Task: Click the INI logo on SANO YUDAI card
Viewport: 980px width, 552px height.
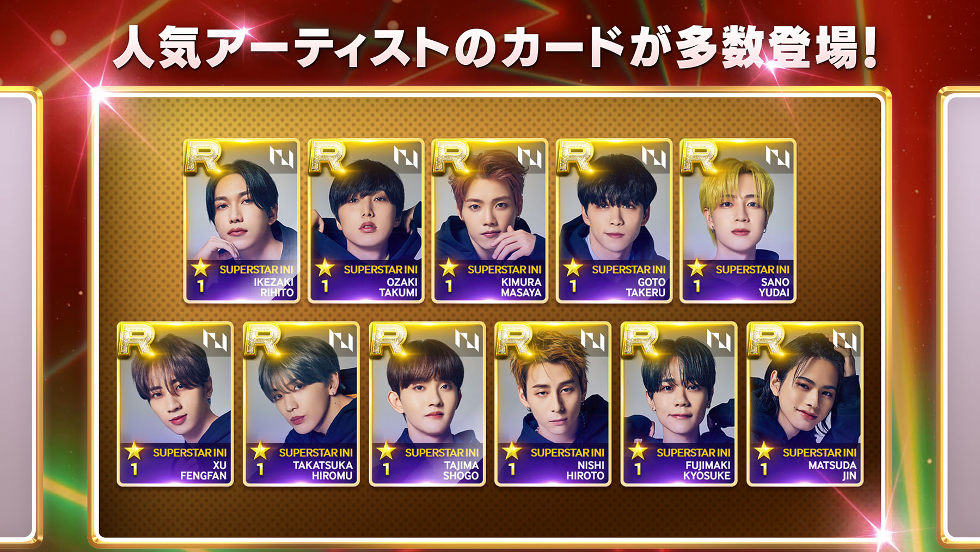Action: click(777, 157)
